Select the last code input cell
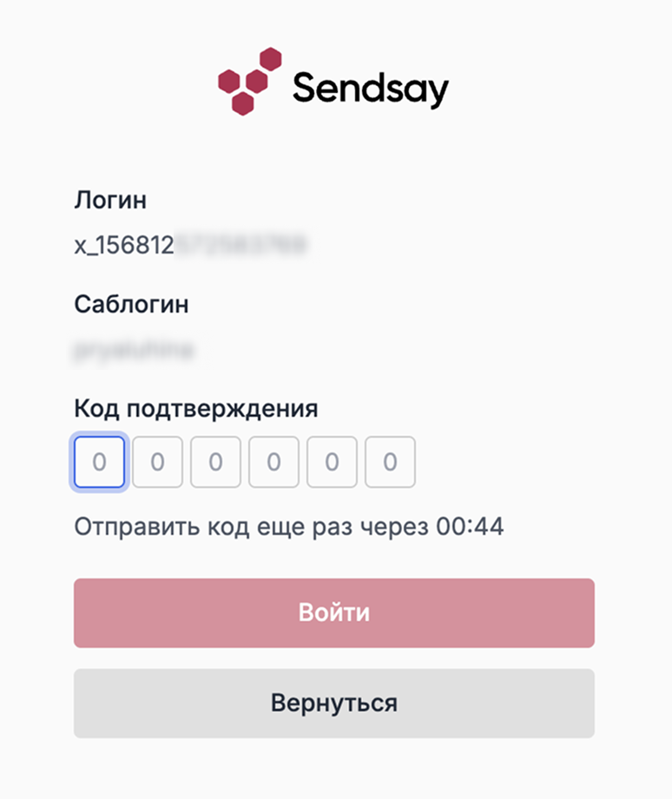This screenshot has width=672, height=799. [x=389, y=462]
